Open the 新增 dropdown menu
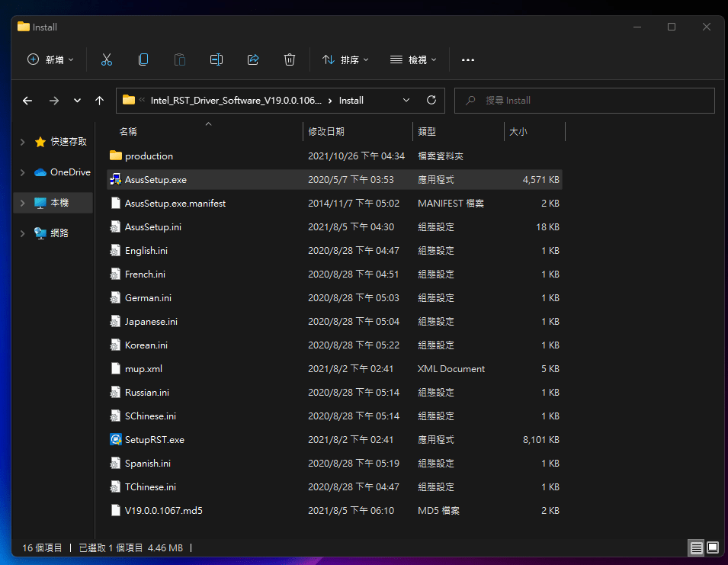This screenshot has height=565, width=728. [51, 59]
